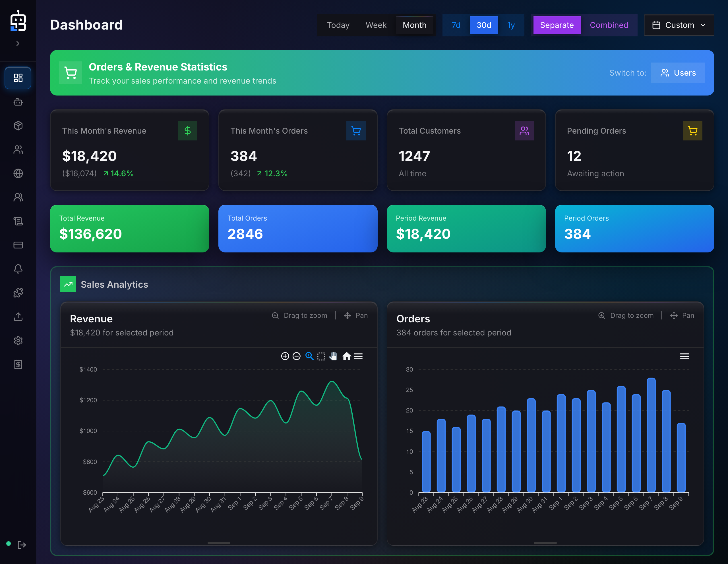Switch chart view to Separate
728x564 pixels.
point(557,25)
